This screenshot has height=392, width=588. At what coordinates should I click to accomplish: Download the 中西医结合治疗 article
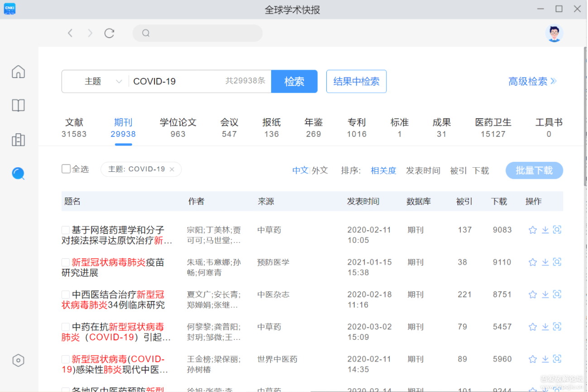545,294
